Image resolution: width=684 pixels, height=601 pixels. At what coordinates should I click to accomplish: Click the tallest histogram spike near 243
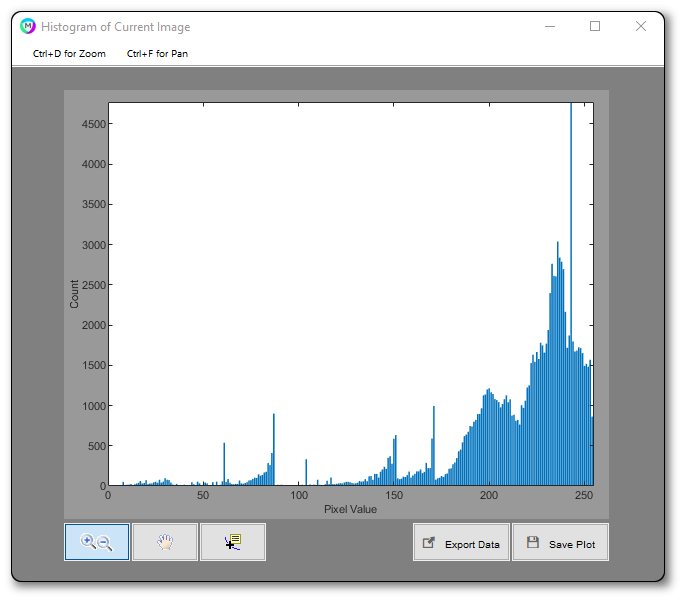tap(571, 292)
